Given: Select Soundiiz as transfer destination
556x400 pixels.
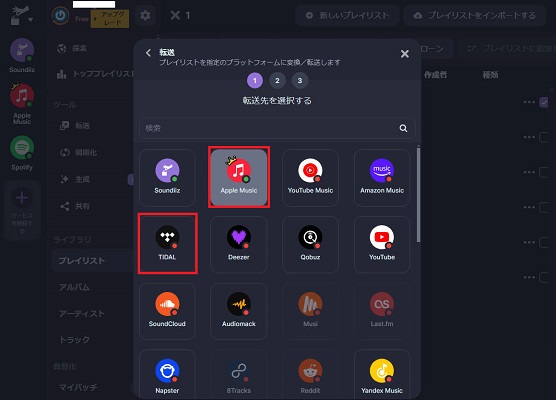Looking at the screenshot, I should [167, 177].
